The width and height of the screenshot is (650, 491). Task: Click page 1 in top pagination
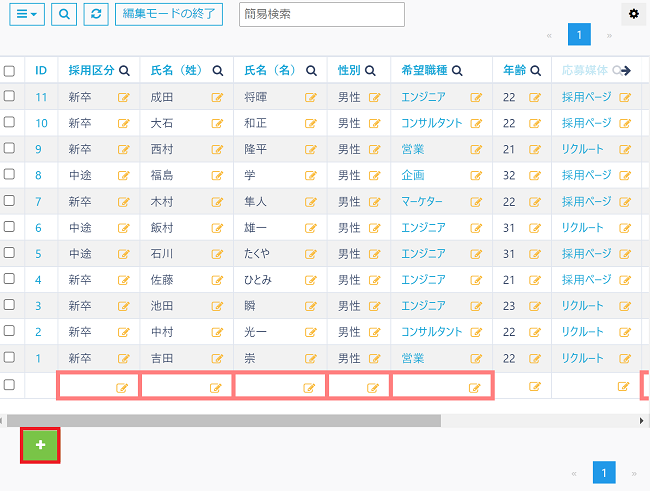(x=579, y=35)
